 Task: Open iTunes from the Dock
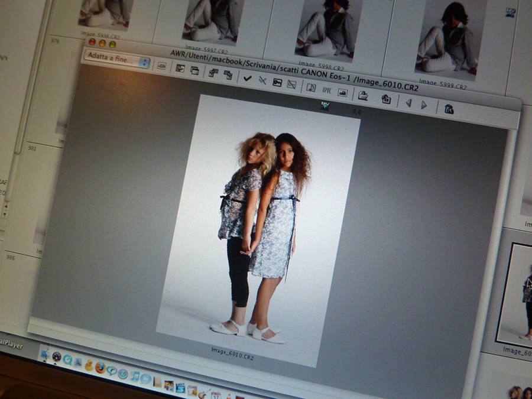click(x=135, y=375)
